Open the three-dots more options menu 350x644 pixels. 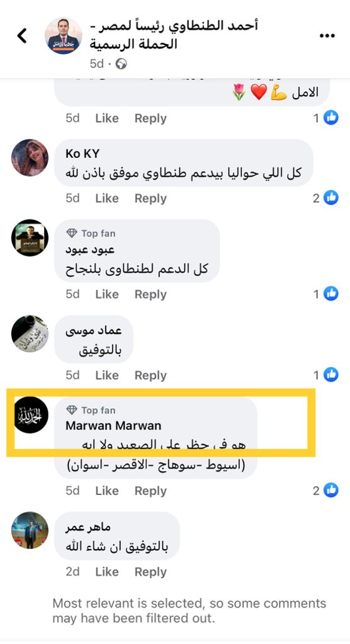click(x=327, y=36)
